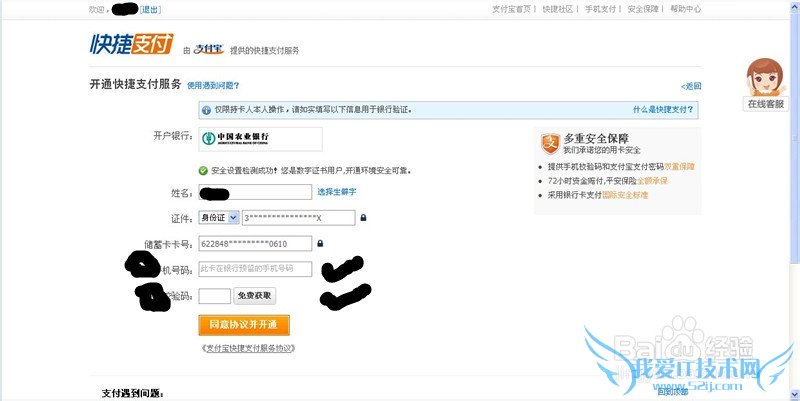The width and height of the screenshot is (800, 401).
Task: Click the 全额承保 link
Action: click(x=652, y=181)
